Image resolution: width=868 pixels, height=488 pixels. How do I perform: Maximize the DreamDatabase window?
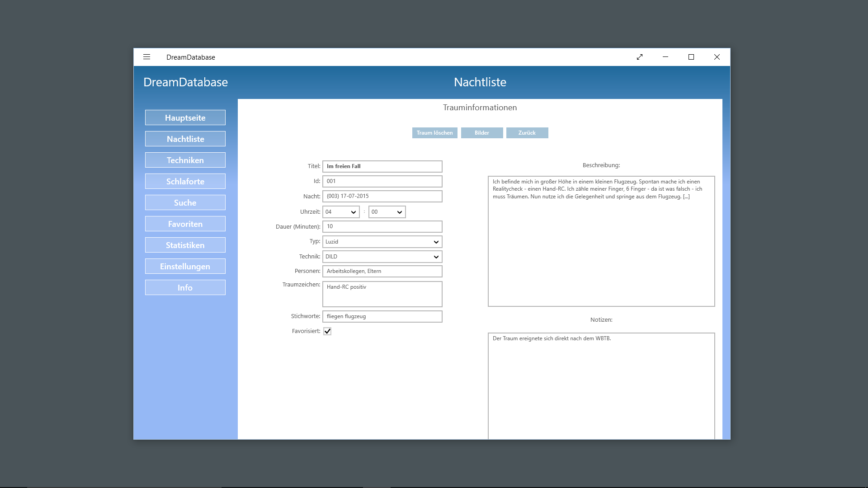(691, 57)
